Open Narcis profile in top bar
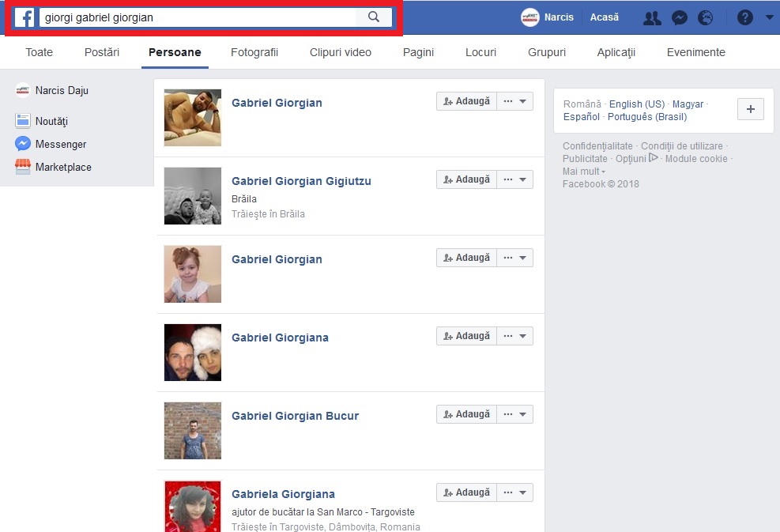Image resolution: width=780 pixels, height=532 pixels. (x=559, y=17)
